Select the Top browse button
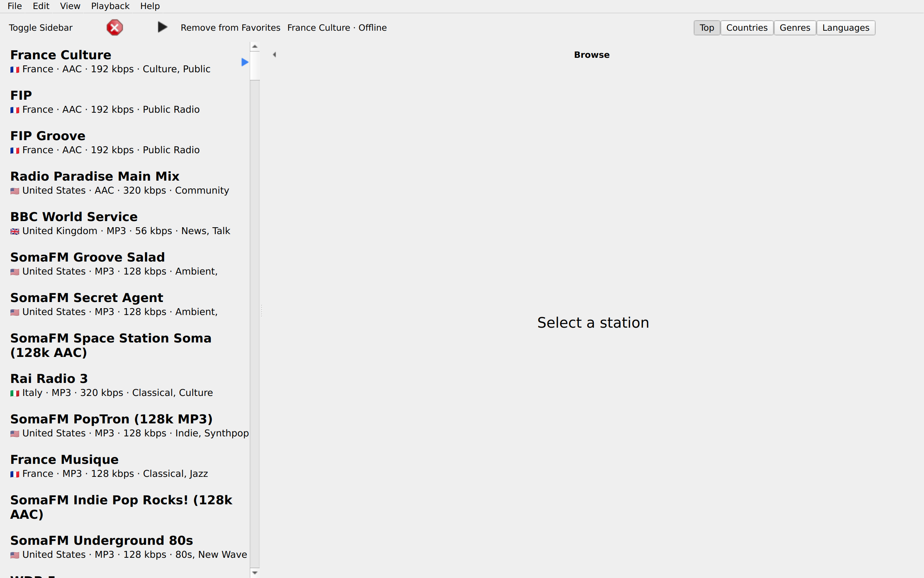The width and height of the screenshot is (924, 578). point(707,28)
